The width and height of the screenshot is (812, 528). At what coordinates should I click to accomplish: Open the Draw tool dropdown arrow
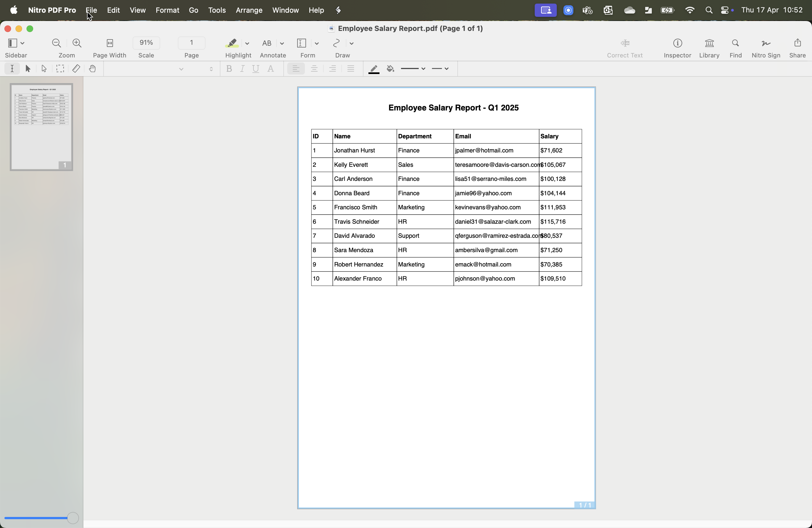click(351, 43)
